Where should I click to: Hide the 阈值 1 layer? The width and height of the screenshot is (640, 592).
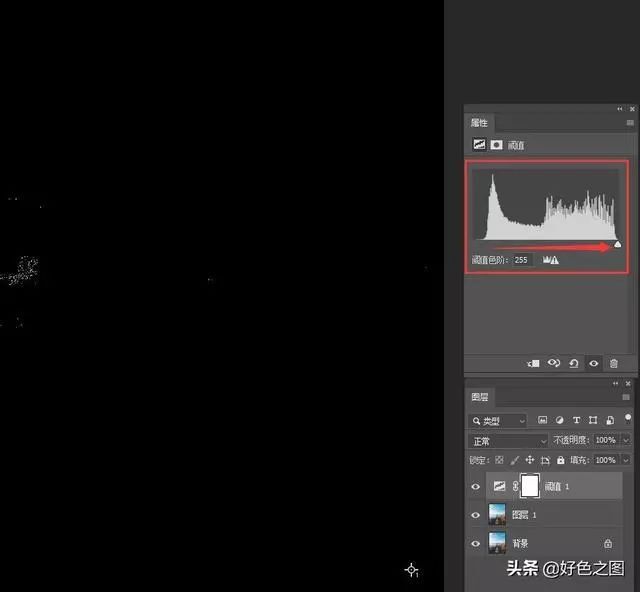[476, 487]
